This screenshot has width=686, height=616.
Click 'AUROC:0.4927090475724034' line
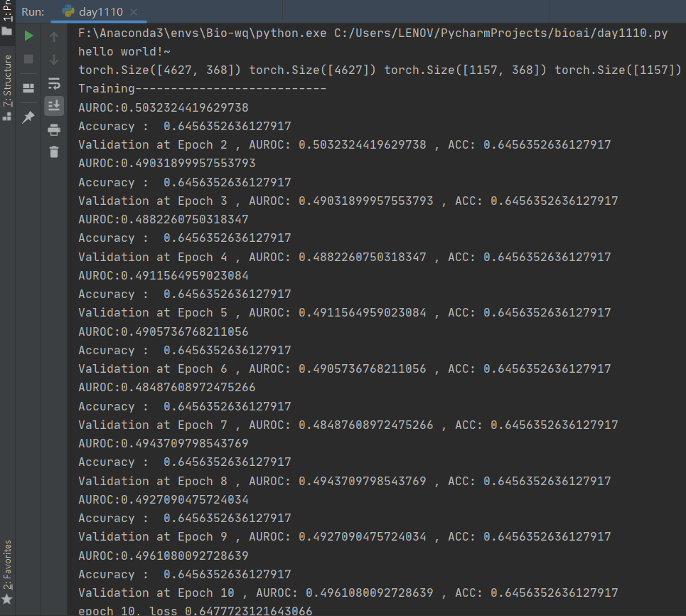164,499
